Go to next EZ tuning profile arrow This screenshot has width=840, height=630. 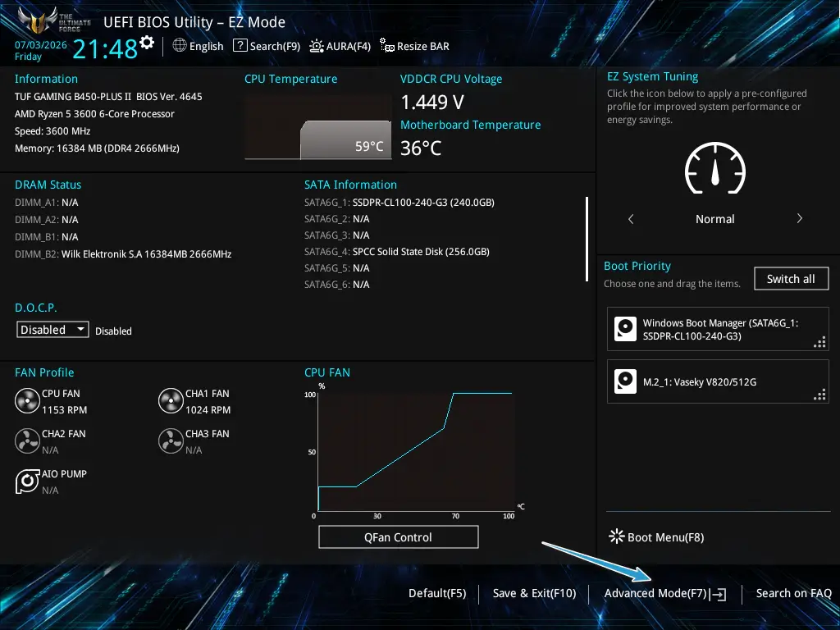tap(799, 218)
